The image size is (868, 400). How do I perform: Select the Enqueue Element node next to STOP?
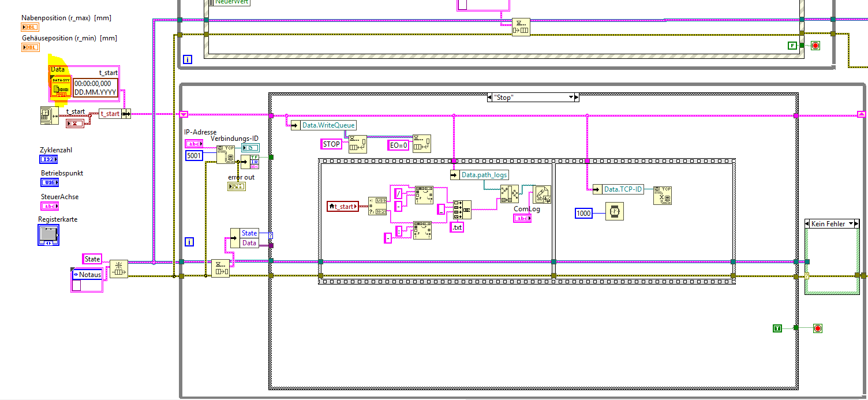[357, 144]
